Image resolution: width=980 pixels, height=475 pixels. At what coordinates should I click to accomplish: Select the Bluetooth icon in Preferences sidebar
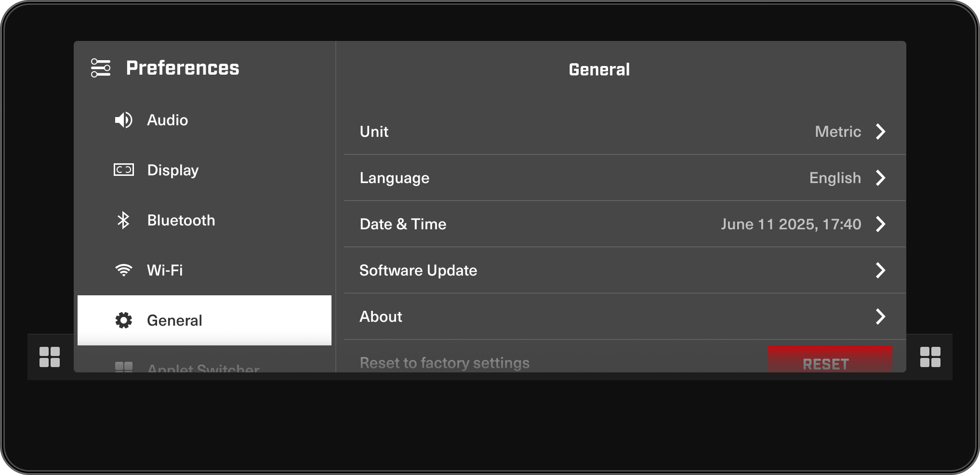coord(123,220)
